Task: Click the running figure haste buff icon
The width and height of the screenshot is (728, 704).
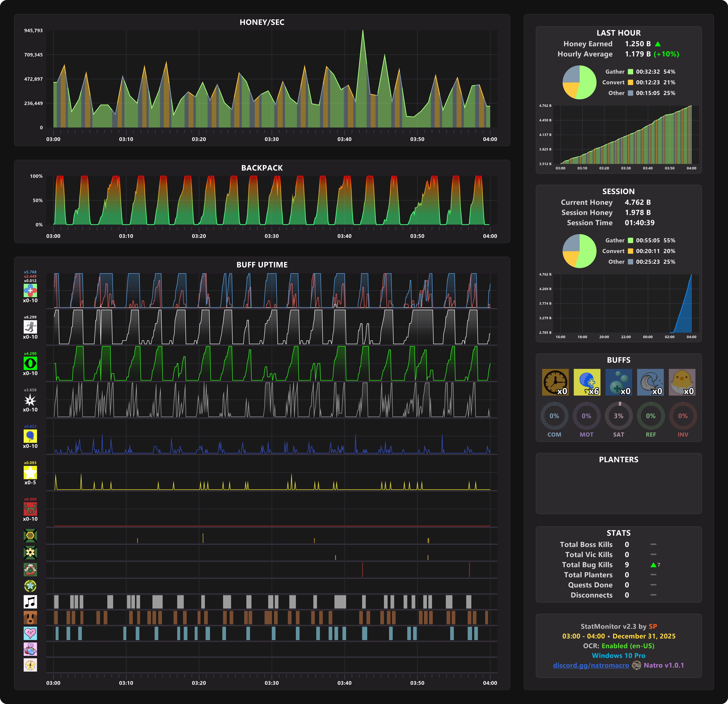Action: click(30, 327)
